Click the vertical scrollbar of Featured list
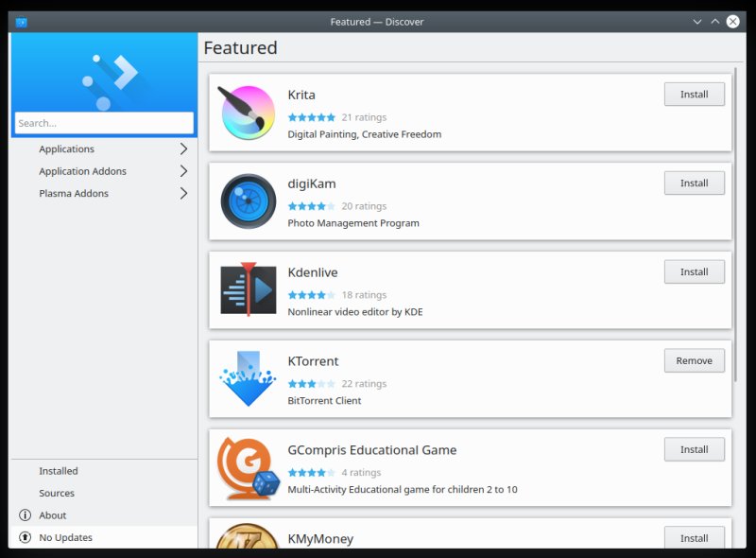The width and height of the screenshot is (756, 558). 735,224
